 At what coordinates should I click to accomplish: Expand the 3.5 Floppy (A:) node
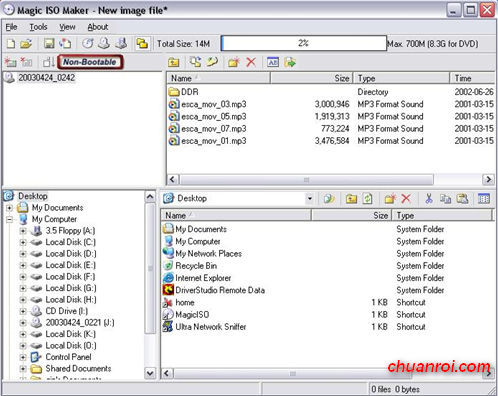[x=23, y=231]
